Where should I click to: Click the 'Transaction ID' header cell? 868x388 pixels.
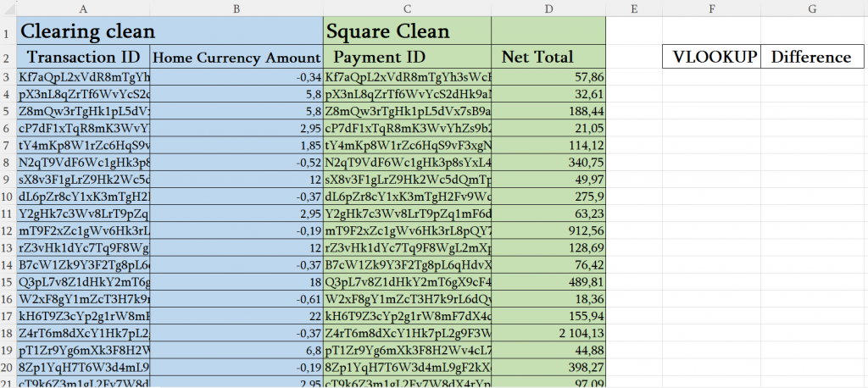(83, 58)
